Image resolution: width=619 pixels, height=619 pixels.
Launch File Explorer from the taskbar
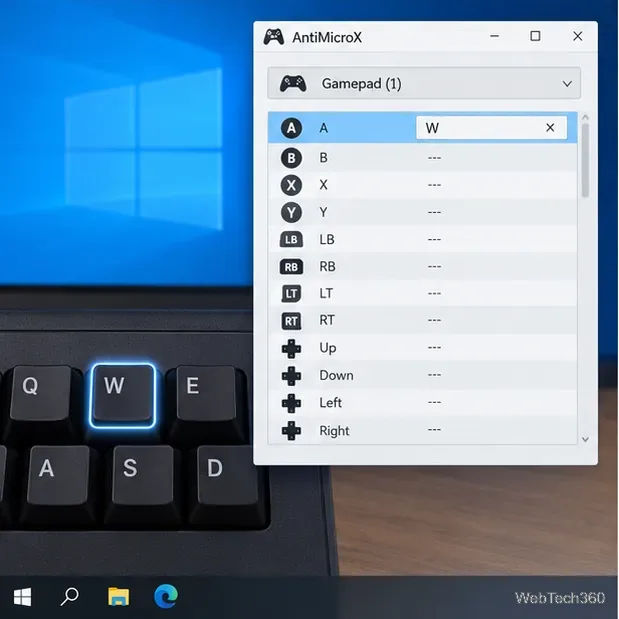[x=118, y=596]
